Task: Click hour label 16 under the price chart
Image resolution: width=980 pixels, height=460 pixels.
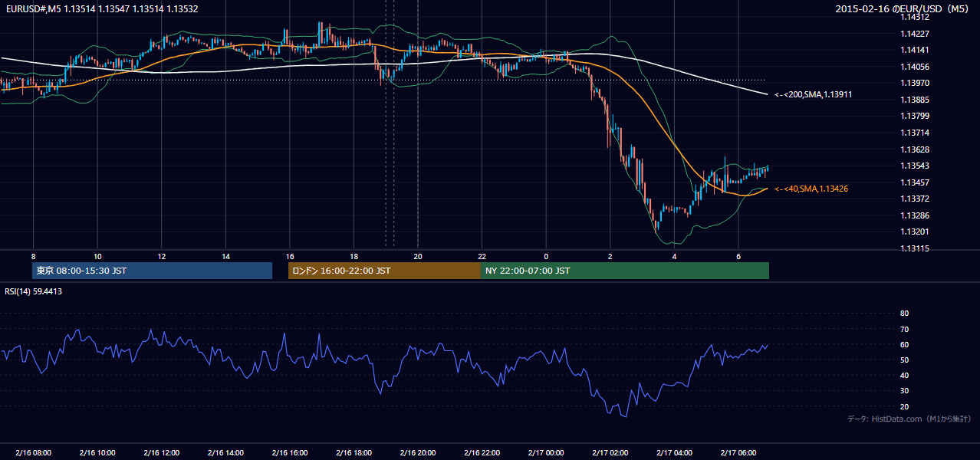Action: pos(290,256)
